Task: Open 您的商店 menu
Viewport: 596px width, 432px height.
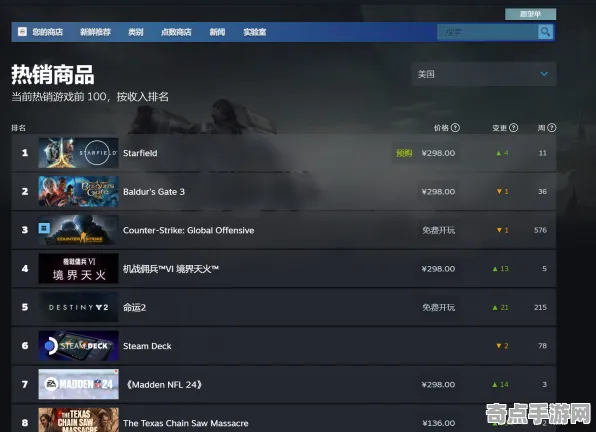Action: click(x=48, y=32)
